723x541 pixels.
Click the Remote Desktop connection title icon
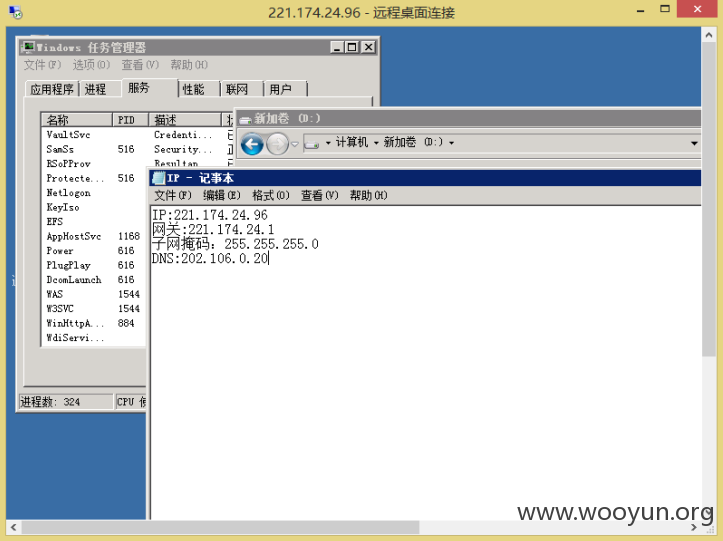point(15,12)
